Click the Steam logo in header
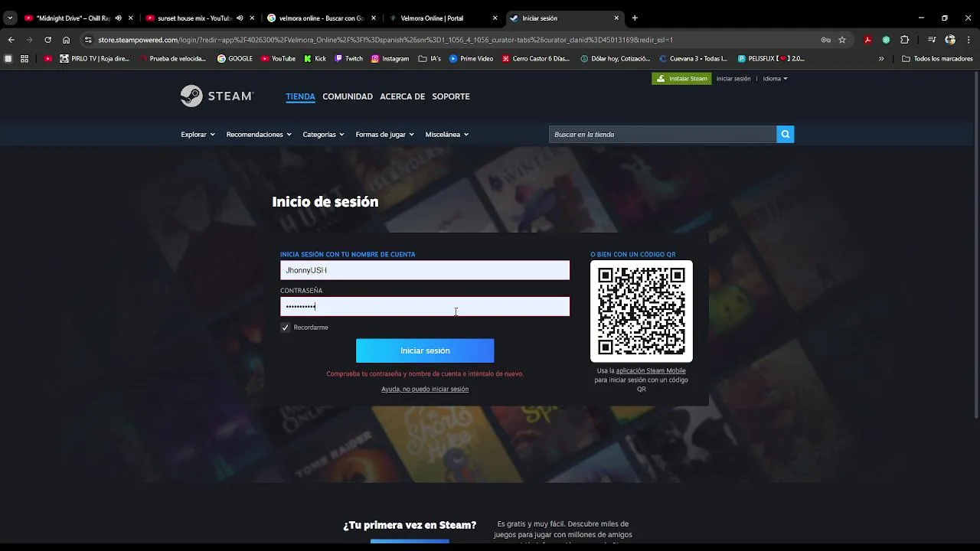This screenshot has height=551, width=980. pyautogui.click(x=217, y=96)
